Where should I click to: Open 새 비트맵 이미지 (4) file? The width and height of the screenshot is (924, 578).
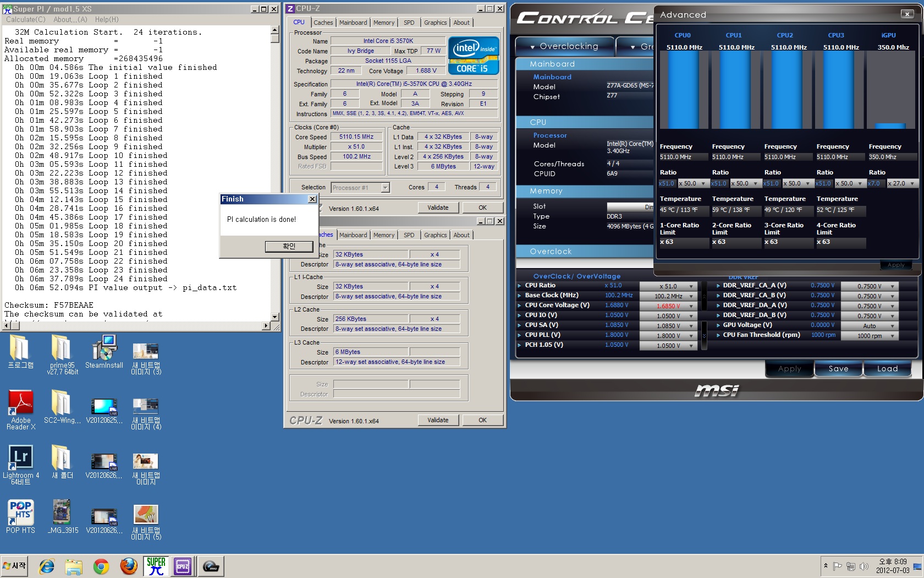[x=146, y=413]
